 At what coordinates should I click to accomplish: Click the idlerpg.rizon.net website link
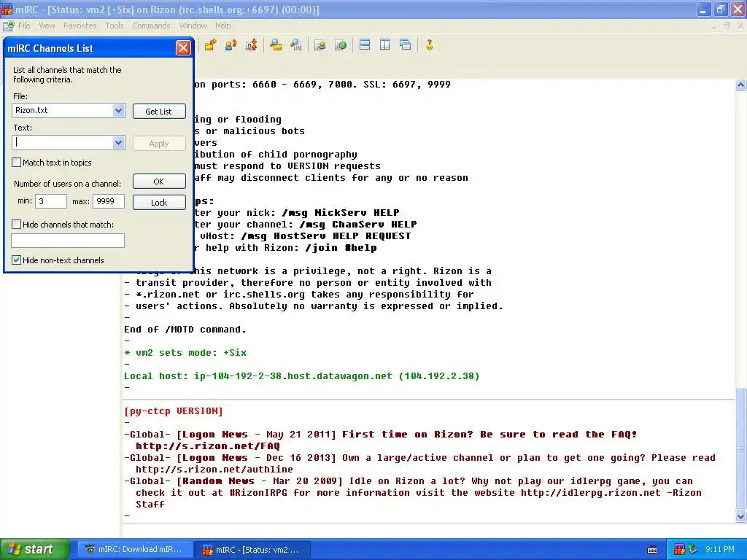coord(591,493)
